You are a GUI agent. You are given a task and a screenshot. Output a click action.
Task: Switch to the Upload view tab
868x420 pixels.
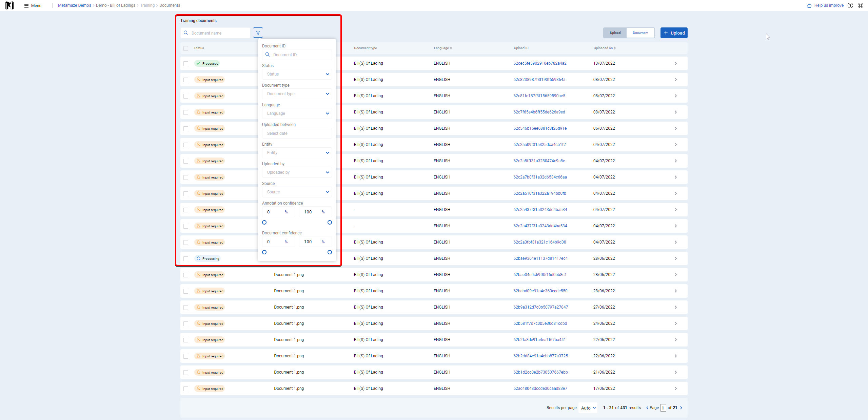pyautogui.click(x=615, y=33)
